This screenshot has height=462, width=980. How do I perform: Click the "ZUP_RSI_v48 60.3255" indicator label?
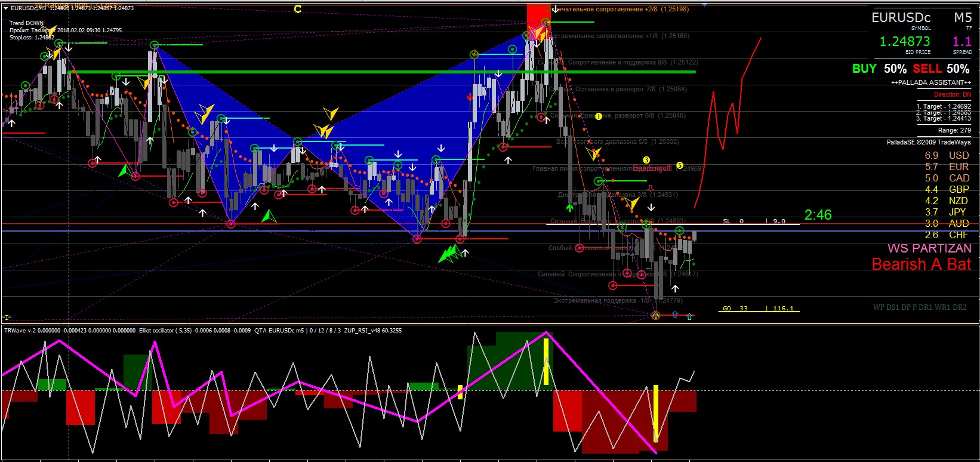(372, 330)
